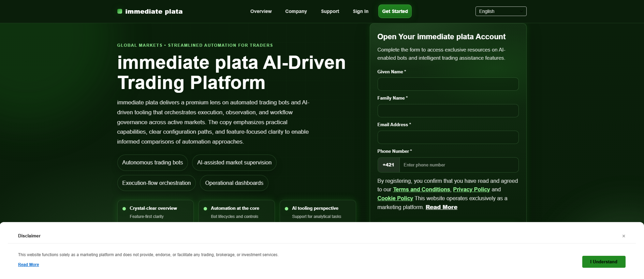Open the Privacy Policy link
644x279 pixels.
click(471, 189)
